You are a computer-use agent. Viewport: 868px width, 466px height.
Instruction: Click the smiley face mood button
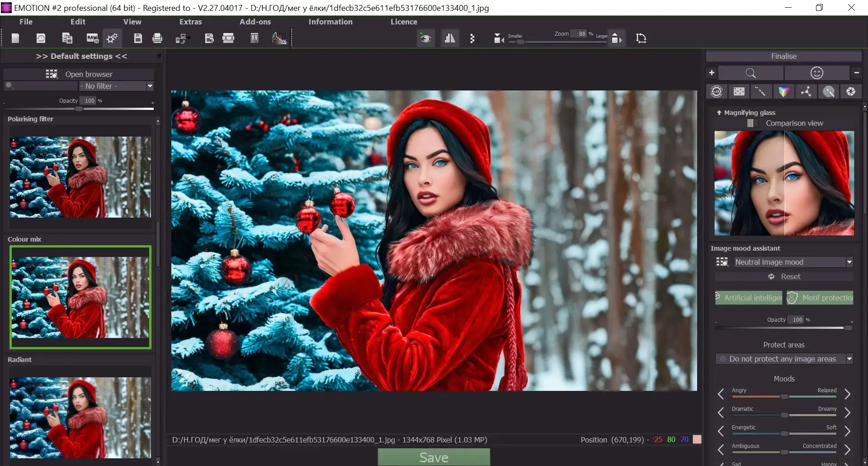816,73
